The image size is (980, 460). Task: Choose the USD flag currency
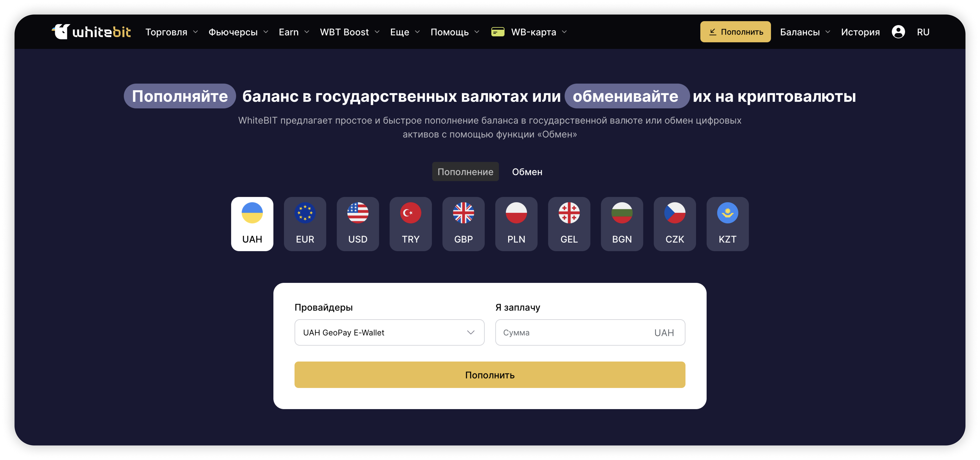point(358,224)
